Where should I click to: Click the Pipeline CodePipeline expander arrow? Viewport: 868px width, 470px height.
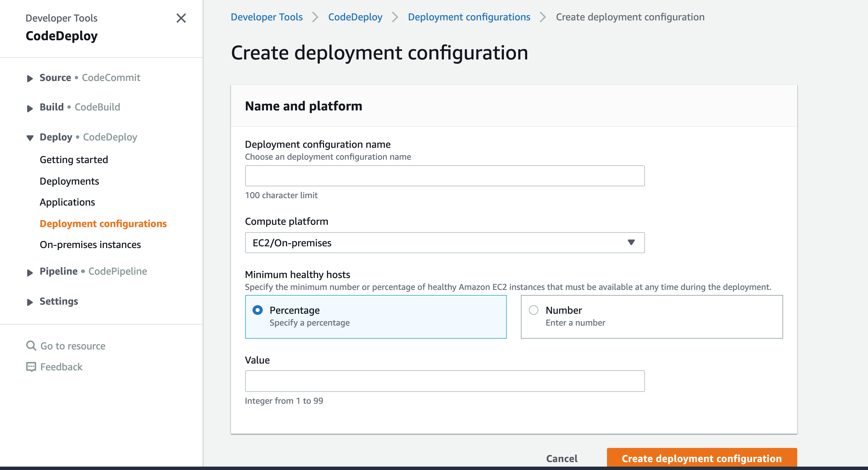click(30, 271)
